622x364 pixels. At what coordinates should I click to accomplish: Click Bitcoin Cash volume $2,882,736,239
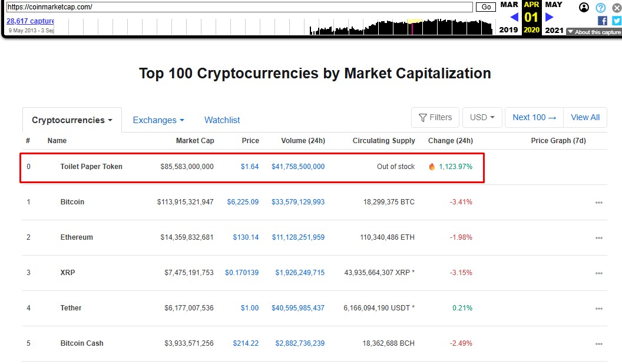point(300,343)
